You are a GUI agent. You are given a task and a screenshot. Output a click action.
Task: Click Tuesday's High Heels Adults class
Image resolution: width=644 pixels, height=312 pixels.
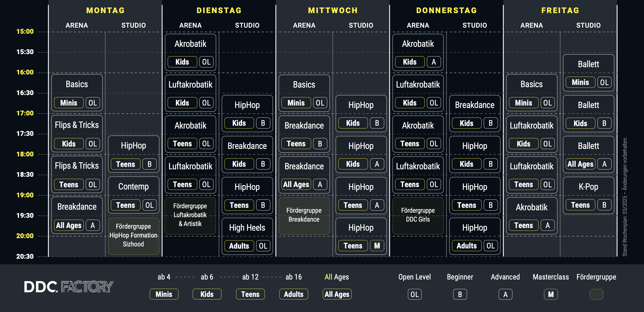point(247,236)
